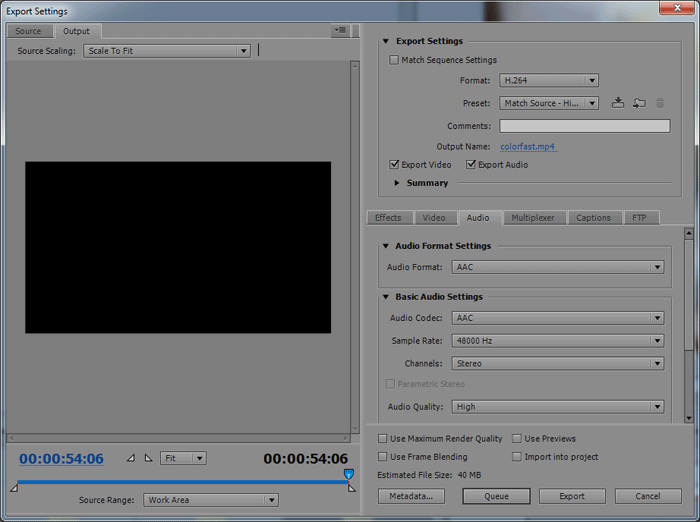Image resolution: width=700 pixels, height=522 pixels.
Task: Open the Audio Quality dropdown
Action: (x=558, y=407)
